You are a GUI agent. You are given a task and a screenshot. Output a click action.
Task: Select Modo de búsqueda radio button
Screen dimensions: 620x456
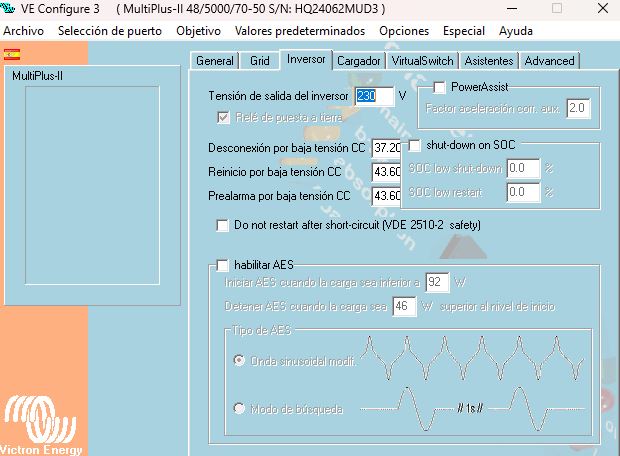pyautogui.click(x=239, y=408)
